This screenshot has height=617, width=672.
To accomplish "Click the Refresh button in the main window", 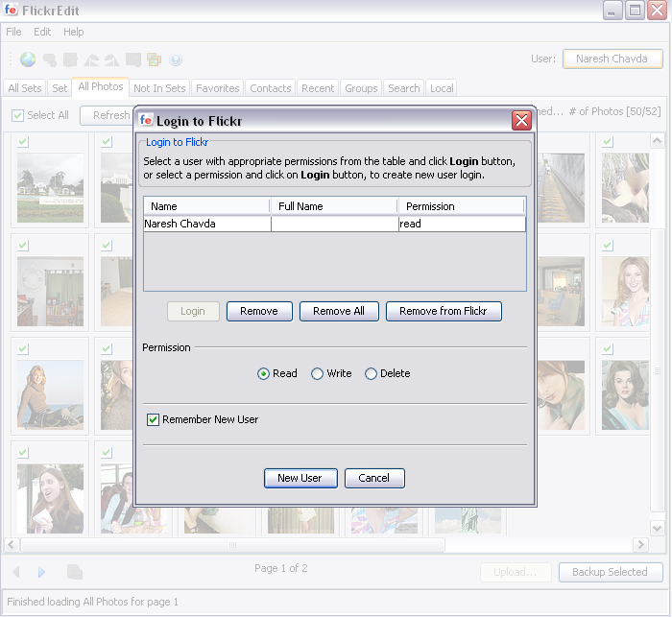I will pos(108,115).
